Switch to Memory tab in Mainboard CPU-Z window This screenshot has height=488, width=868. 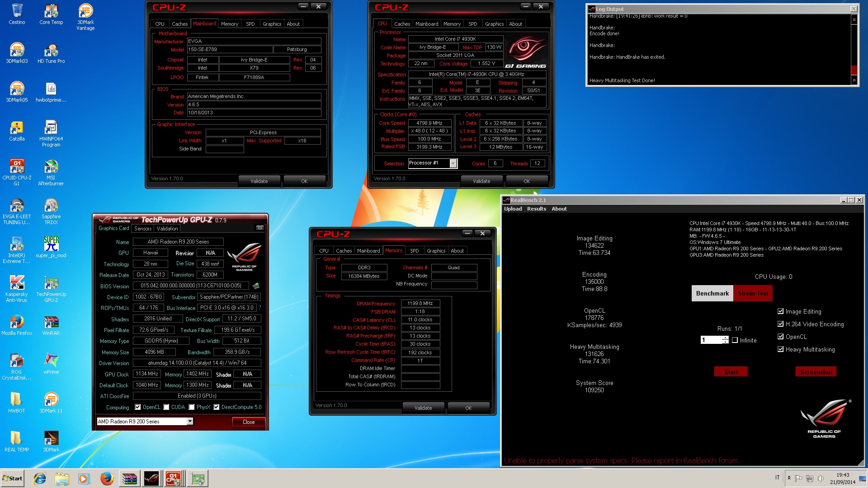[229, 24]
